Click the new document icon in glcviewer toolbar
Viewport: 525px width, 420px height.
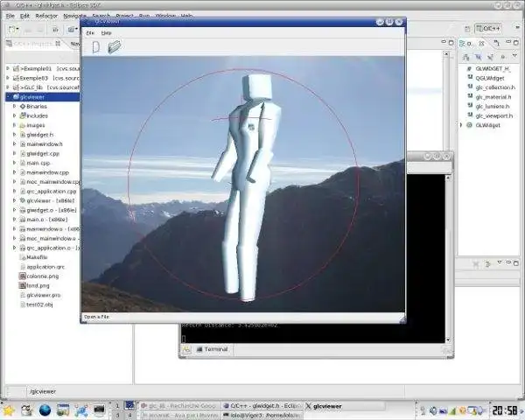pyautogui.click(x=94, y=47)
